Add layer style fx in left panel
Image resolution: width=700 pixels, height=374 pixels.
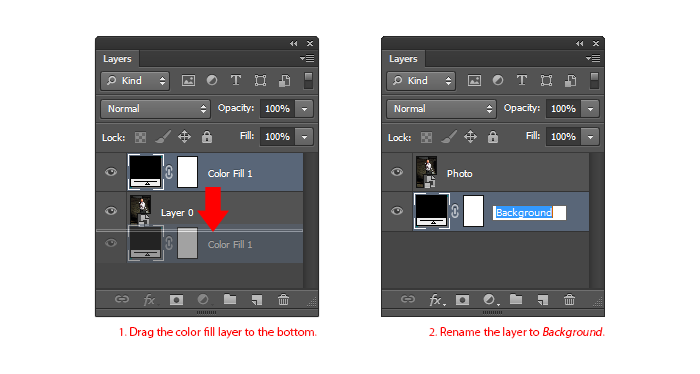[150, 300]
